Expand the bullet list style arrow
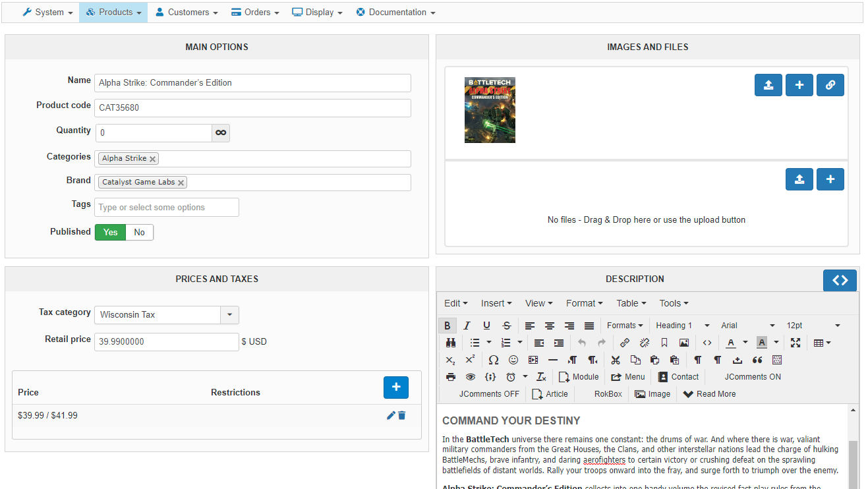The width and height of the screenshot is (868, 489). click(489, 343)
